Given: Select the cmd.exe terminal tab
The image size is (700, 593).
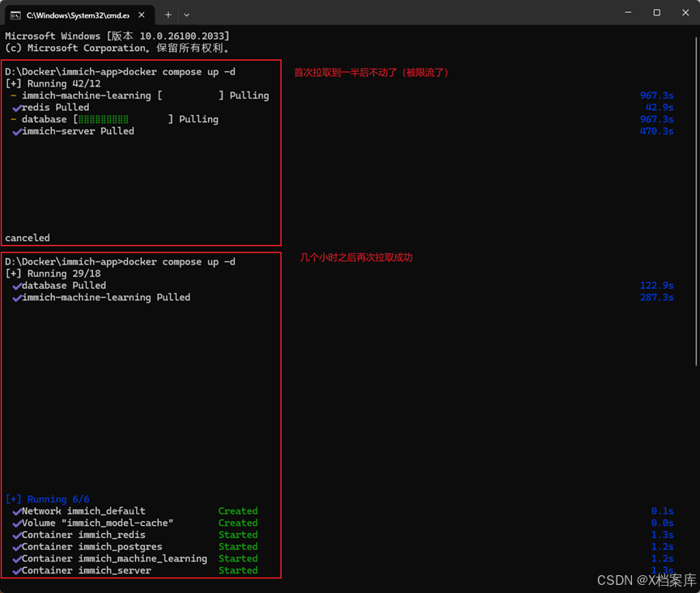Looking at the screenshot, I should (79, 15).
